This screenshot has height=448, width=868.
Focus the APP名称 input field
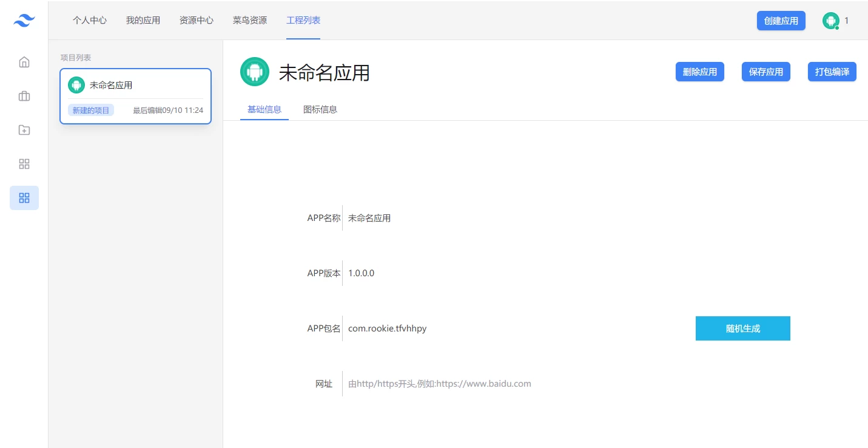pos(566,218)
